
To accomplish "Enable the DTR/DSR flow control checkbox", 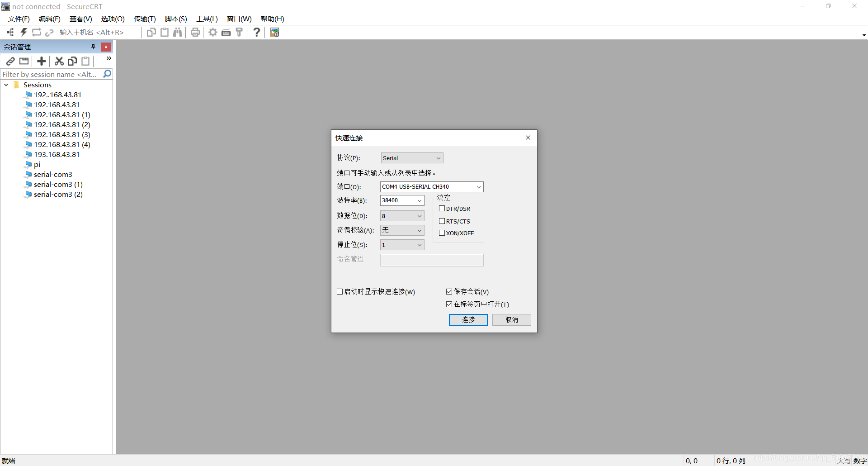I will point(442,209).
